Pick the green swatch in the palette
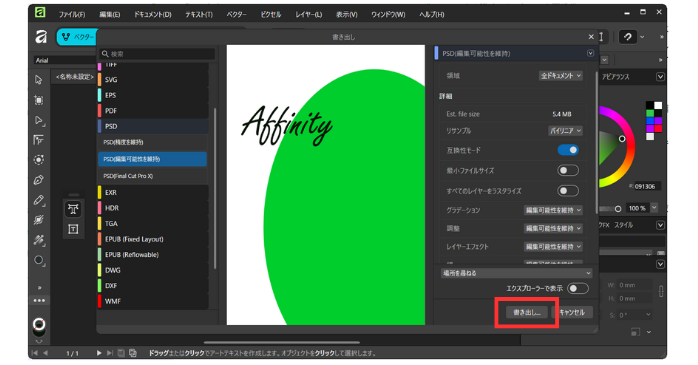Image resolution: width=698 pixels, height=365 pixels. point(650,114)
